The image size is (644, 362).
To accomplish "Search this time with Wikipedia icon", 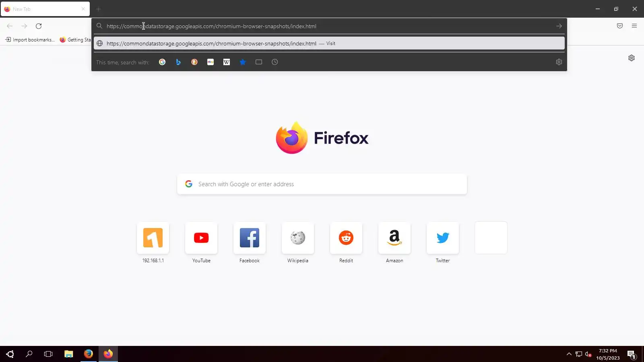I will [x=227, y=62].
